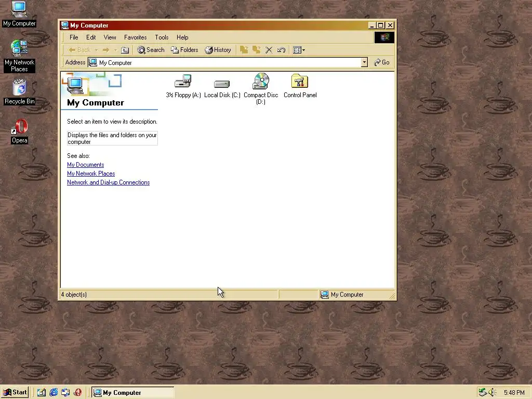The width and height of the screenshot is (532, 399).
Task: Click the volume speaker tray icon
Action: (492, 393)
